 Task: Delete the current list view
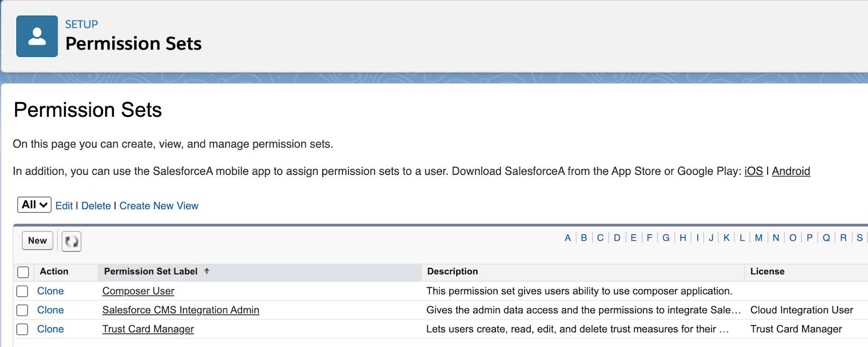tap(95, 206)
